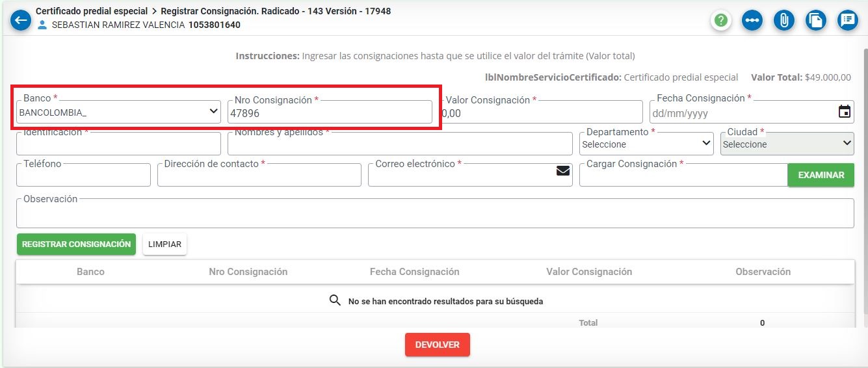The width and height of the screenshot is (868, 368).
Task: Click the three-dots more options icon
Action: pyautogui.click(x=752, y=20)
